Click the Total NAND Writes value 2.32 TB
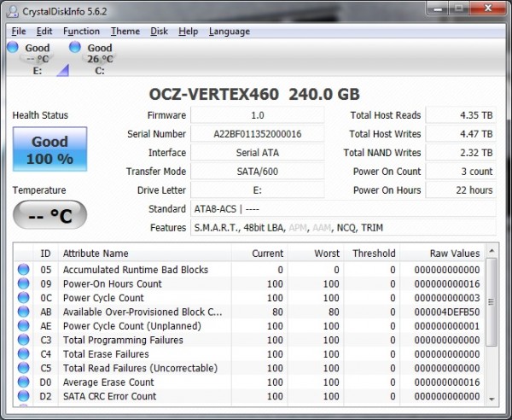512x420 pixels. (x=461, y=153)
